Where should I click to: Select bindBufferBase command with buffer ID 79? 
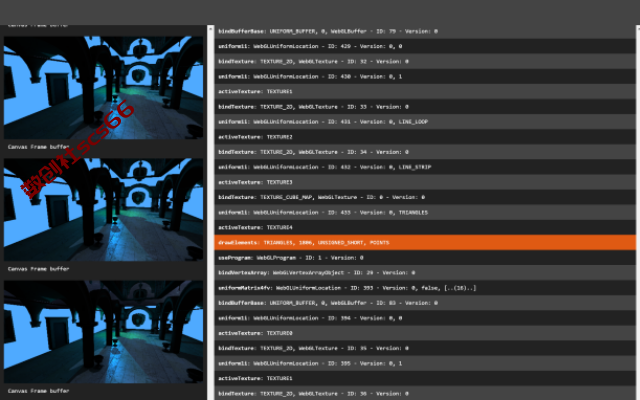pos(425,31)
